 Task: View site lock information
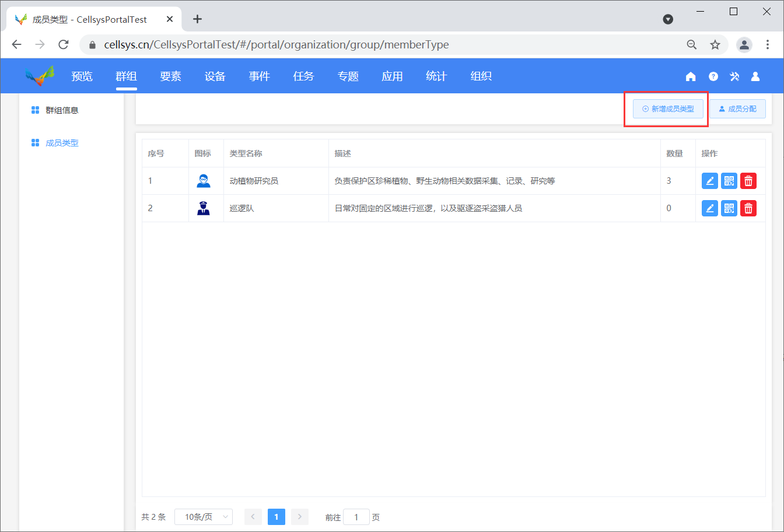pyautogui.click(x=92, y=45)
